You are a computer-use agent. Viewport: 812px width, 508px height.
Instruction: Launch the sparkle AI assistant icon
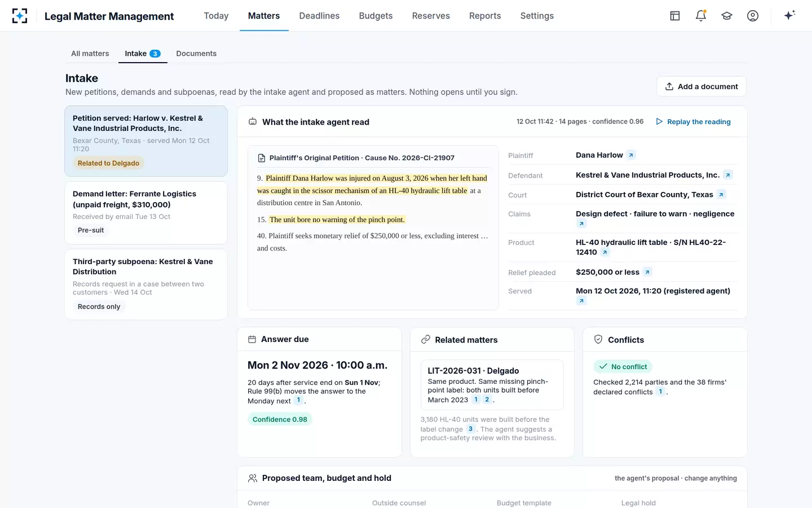point(789,15)
